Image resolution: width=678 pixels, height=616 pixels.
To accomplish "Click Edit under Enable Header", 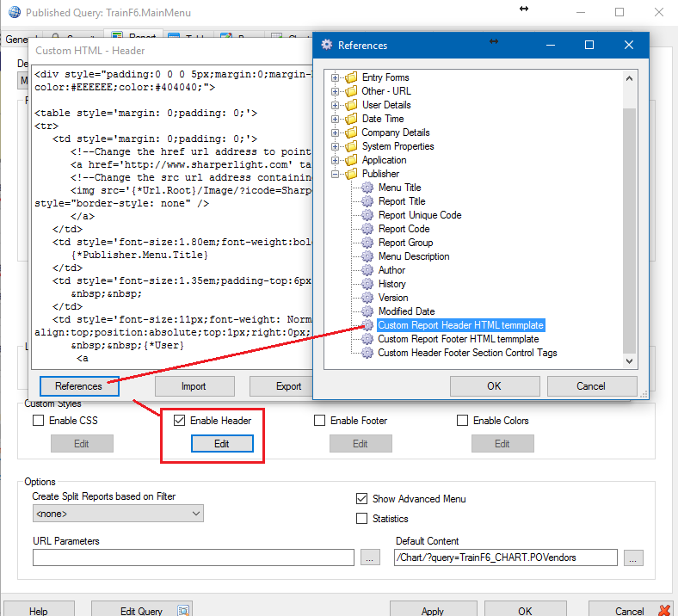I will [x=222, y=444].
